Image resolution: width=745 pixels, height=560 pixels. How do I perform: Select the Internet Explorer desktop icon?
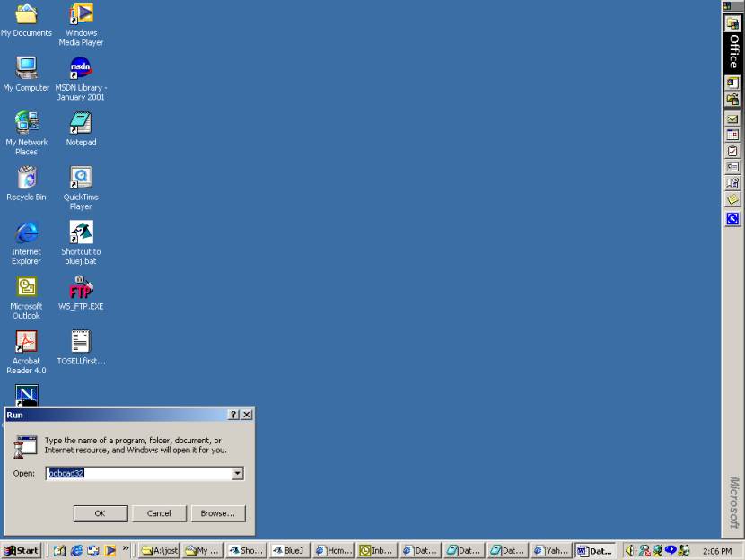click(x=26, y=242)
